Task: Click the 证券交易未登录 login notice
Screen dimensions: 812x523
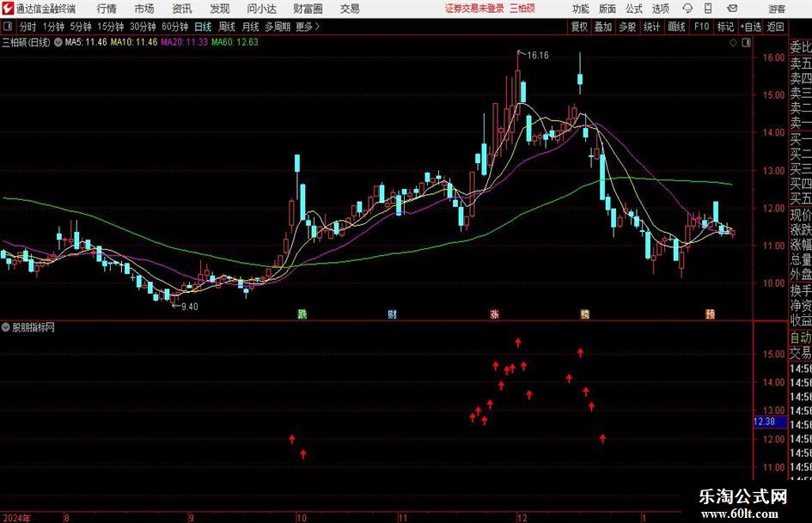Action: tap(474, 9)
